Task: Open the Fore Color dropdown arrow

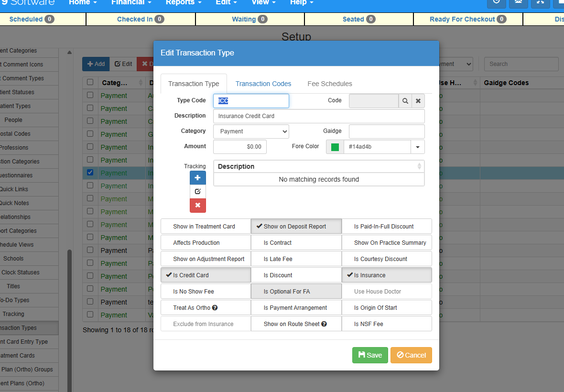Action: [418, 147]
